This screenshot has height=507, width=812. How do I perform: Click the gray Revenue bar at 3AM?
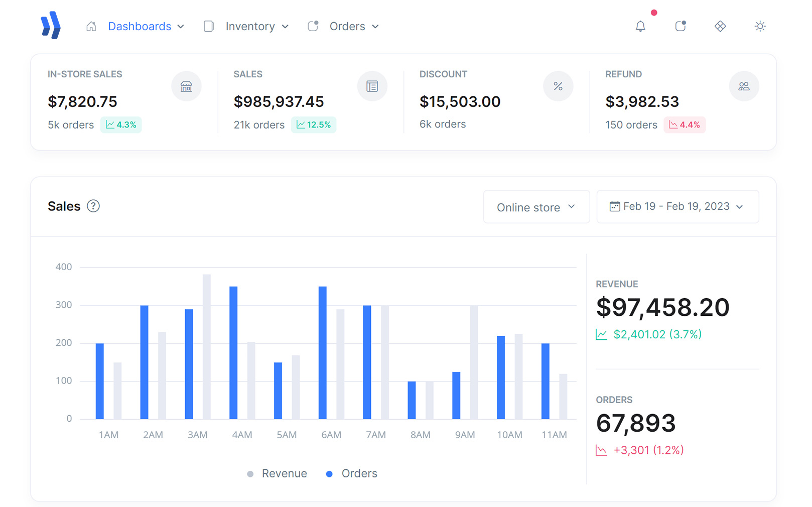pyautogui.click(x=207, y=346)
